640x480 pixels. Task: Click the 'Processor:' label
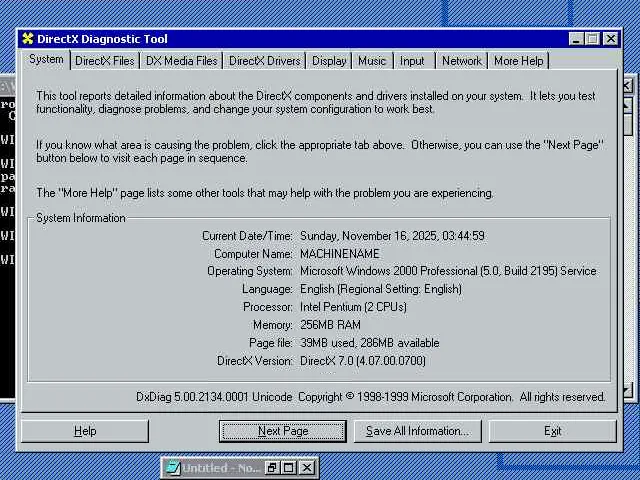point(268,307)
